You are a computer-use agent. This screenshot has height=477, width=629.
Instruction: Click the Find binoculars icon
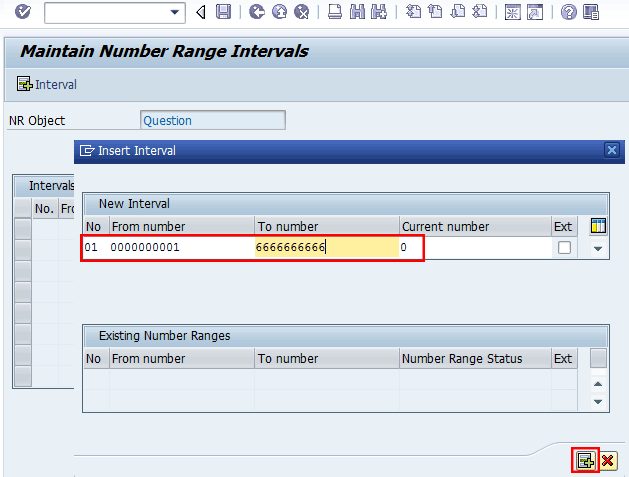pyautogui.click(x=357, y=12)
